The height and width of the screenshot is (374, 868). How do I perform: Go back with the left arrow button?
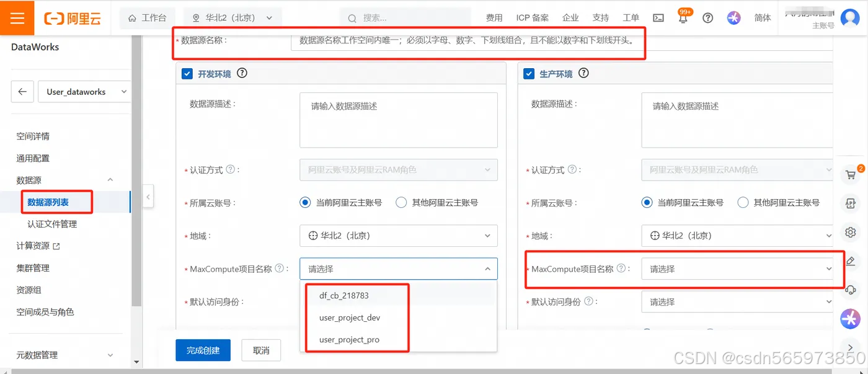point(22,92)
